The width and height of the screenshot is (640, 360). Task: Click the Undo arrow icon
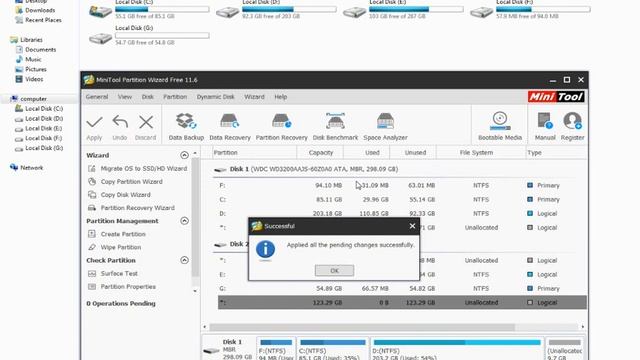pos(120,122)
